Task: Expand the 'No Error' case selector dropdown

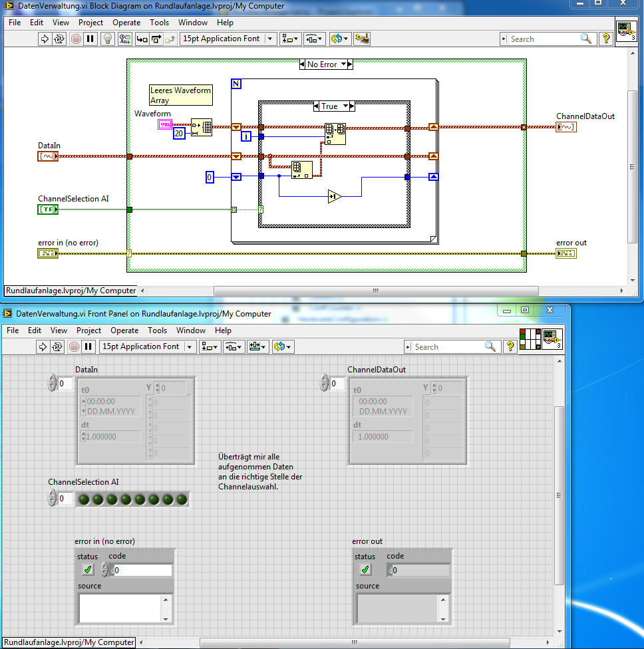Action: click(x=344, y=65)
